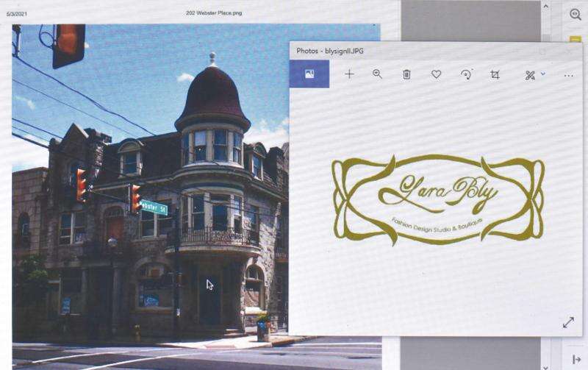The width and height of the screenshot is (588, 370).
Task: Click the plus 'Add to' icon in Photos
Action: click(349, 74)
